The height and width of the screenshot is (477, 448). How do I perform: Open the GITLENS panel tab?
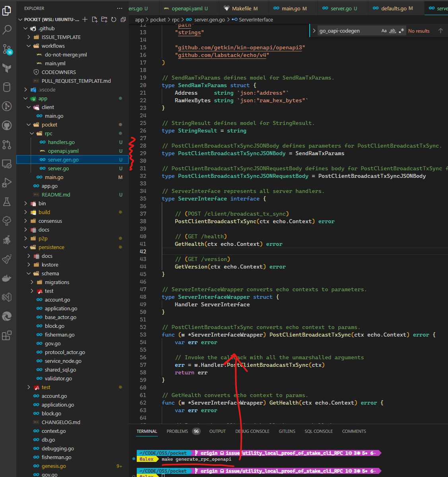(287, 431)
